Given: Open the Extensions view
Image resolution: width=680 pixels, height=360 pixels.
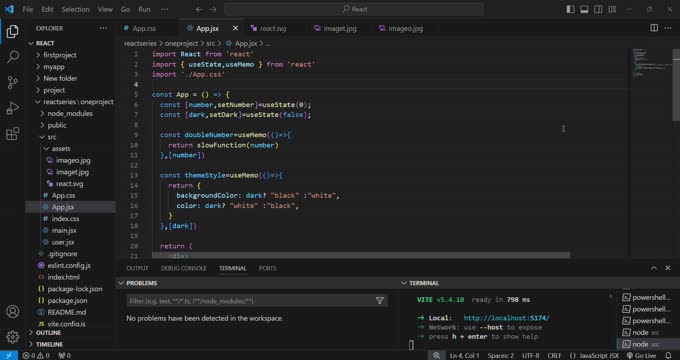Looking at the screenshot, I should (x=13, y=134).
